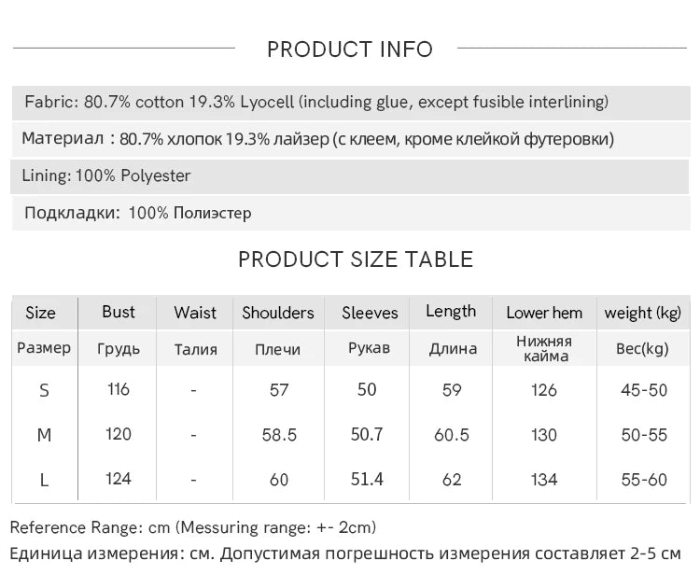Click the Lower hem column header

click(544, 313)
